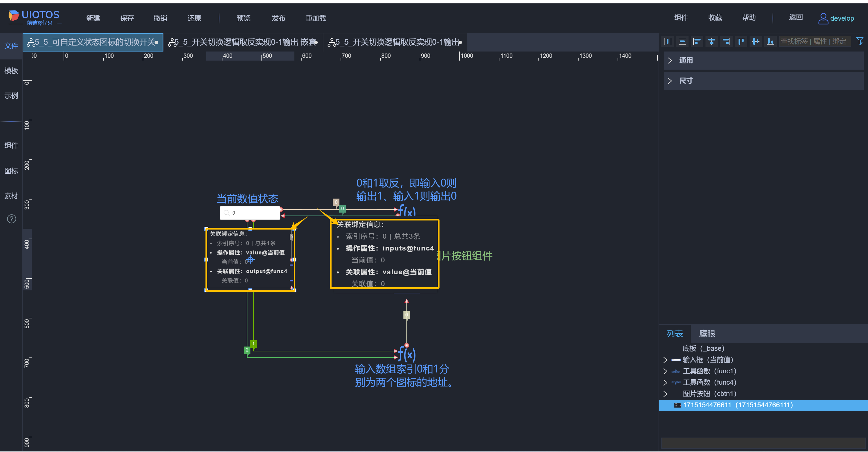Screen dimensions: 868x452
Task: Click distribute horizontally alignment icon
Action: [x=668, y=41]
